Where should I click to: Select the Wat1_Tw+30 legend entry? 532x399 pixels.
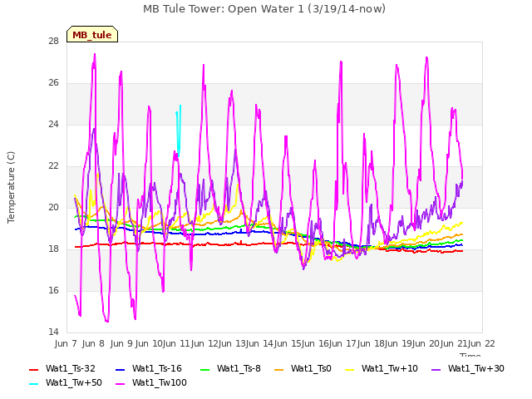tap(467, 369)
